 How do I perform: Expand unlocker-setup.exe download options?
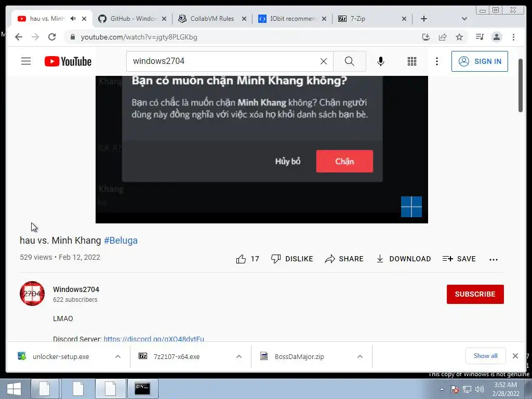pyautogui.click(x=118, y=356)
